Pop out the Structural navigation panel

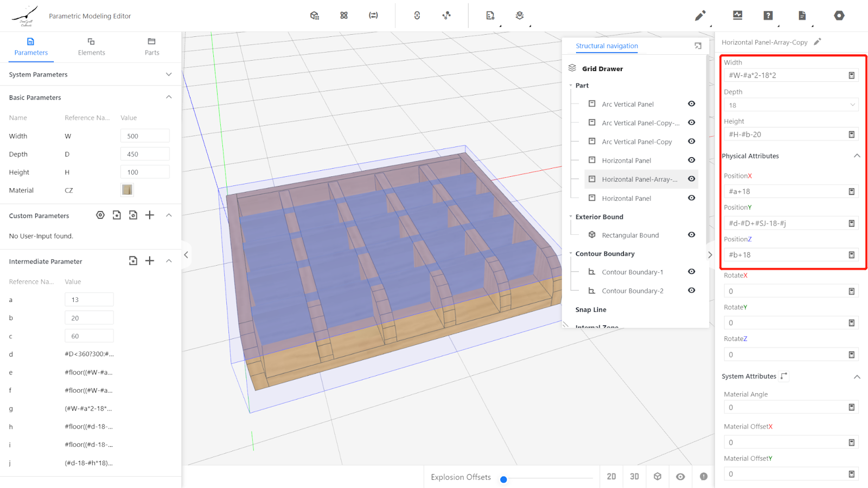pyautogui.click(x=698, y=46)
